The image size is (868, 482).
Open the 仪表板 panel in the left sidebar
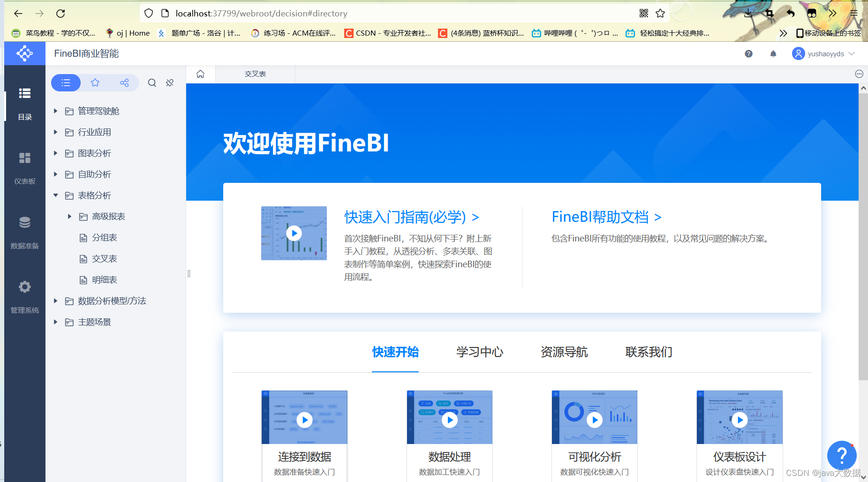point(24,167)
